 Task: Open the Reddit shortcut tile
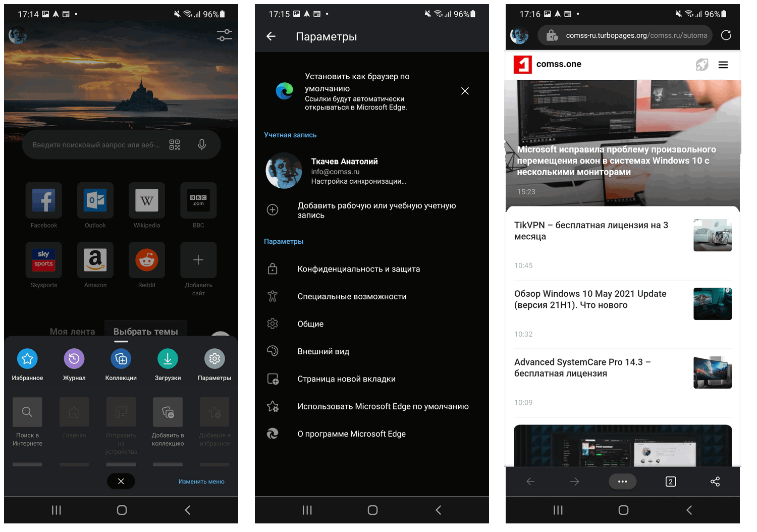[x=147, y=260]
